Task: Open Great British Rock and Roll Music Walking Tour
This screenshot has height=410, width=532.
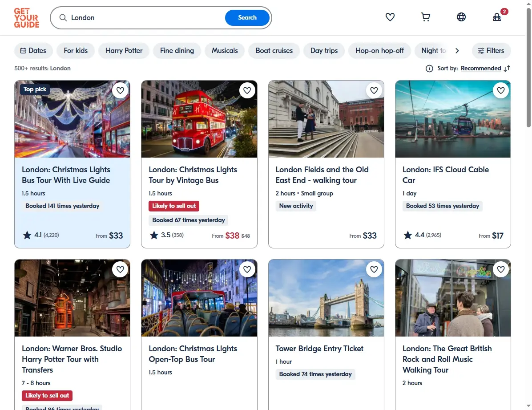Action: click(447, 359)
